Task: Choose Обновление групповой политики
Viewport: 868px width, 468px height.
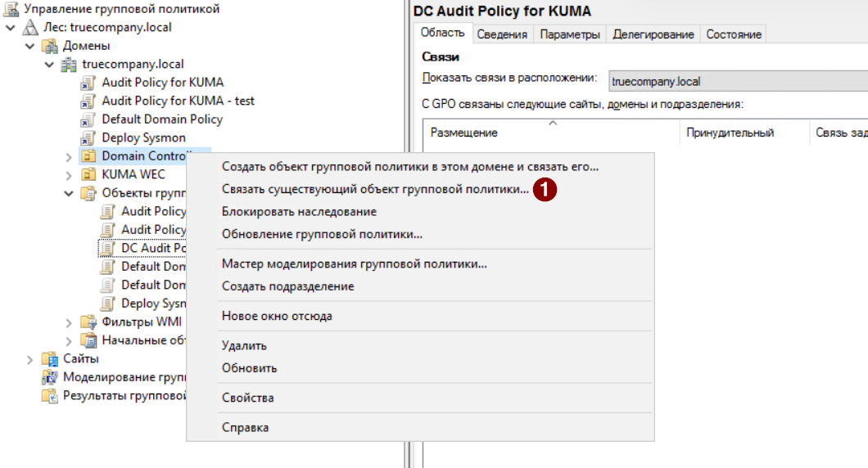Action: tap(322, 235)
